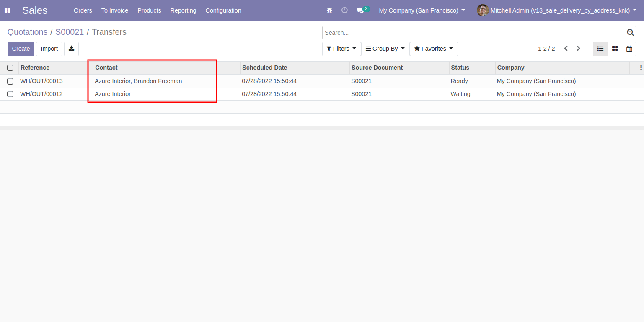Open Mitchell Admin user menu
The width and height of the screenshot is (644, 322).
coord(556,10)
